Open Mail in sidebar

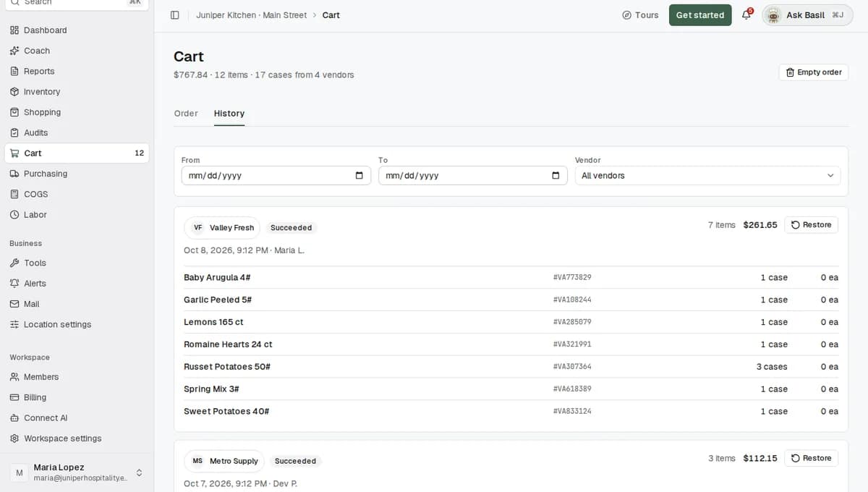[x=77, y=304]
